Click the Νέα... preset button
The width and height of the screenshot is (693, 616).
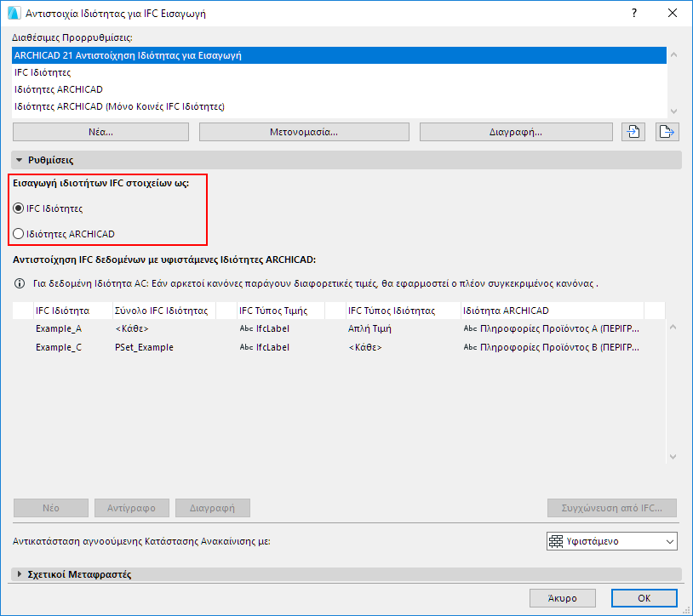click(100, 132)
